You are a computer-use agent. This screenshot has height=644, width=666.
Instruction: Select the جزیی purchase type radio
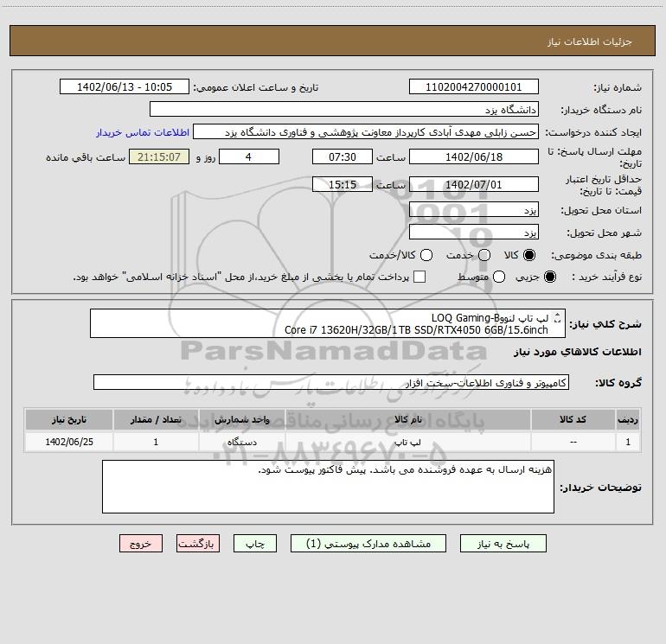550,277
